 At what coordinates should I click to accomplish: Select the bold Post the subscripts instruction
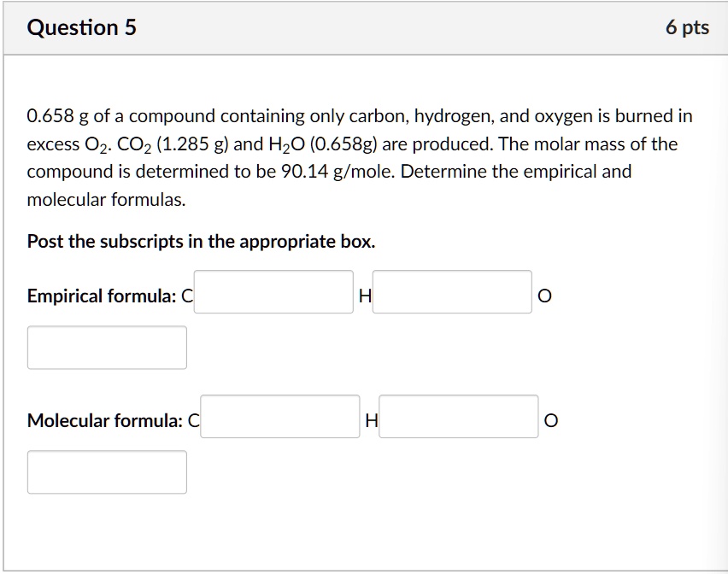[x=200, y=241]
